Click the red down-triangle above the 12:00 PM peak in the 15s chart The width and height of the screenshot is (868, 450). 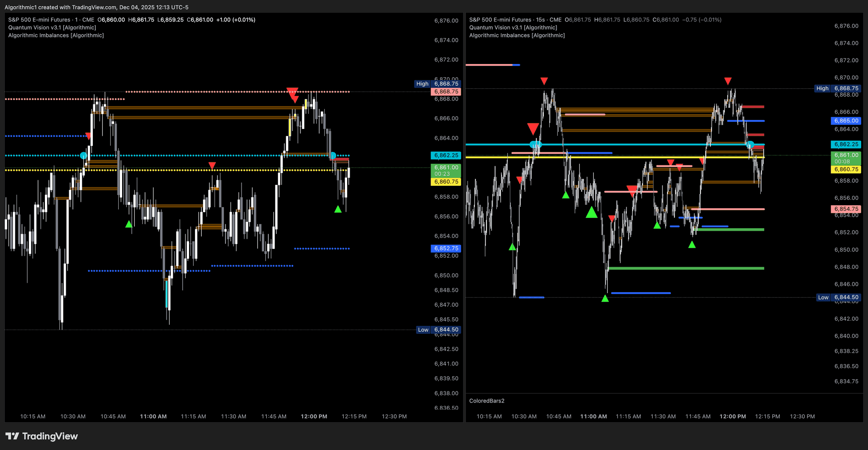tap(728, 81)
